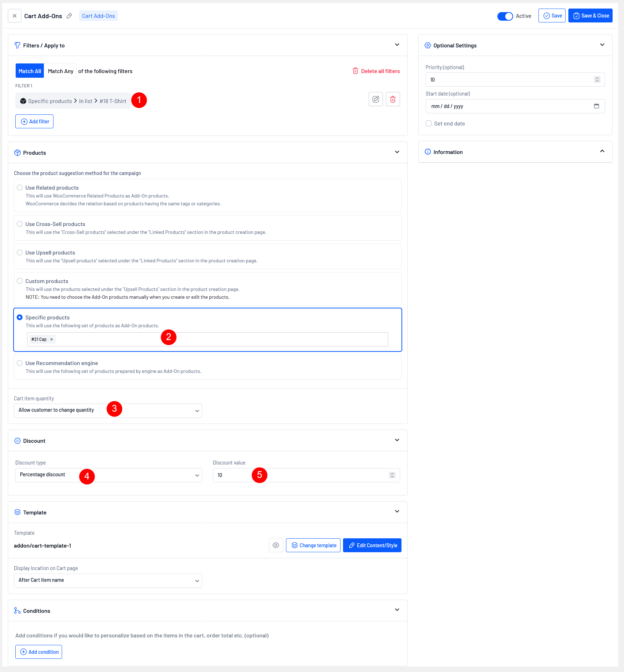Select Use Cross-Sell products option

20,224
